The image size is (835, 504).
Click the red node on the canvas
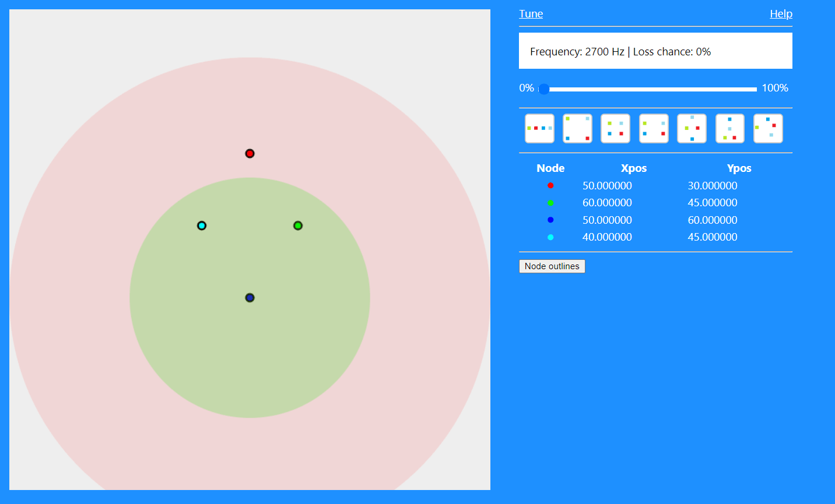pyautogui.click(x=250, y=153)
